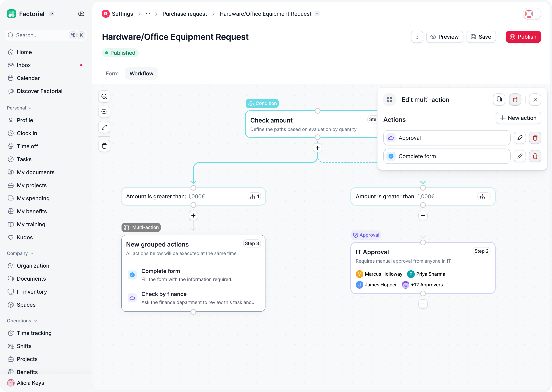Add step below IT Approval node

pyautogui.click(x=423, y=304)
